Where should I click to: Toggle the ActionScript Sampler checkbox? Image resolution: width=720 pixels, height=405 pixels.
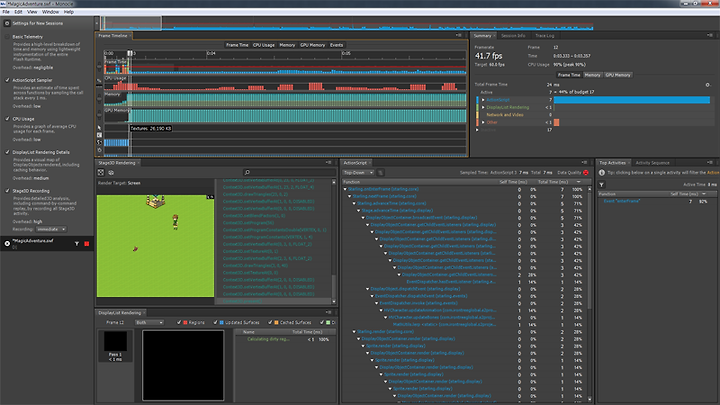7,80
